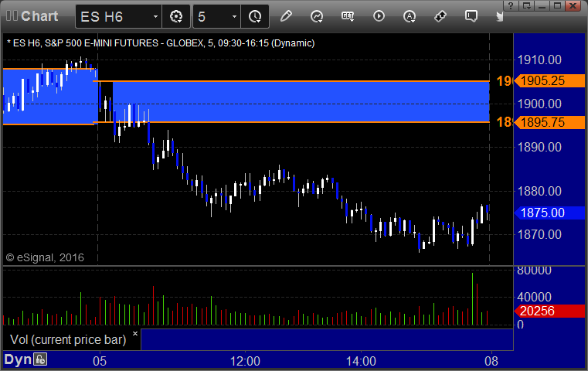This screenshot has width=588, height=371.
Task: Maximize the chart window
Action: pyautogui.click(x=558, y=5)
